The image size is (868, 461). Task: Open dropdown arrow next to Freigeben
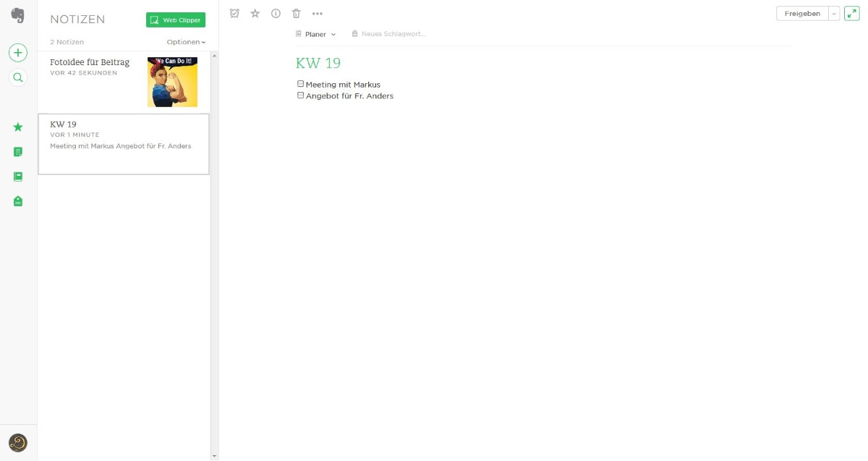(x=834, y=13)
